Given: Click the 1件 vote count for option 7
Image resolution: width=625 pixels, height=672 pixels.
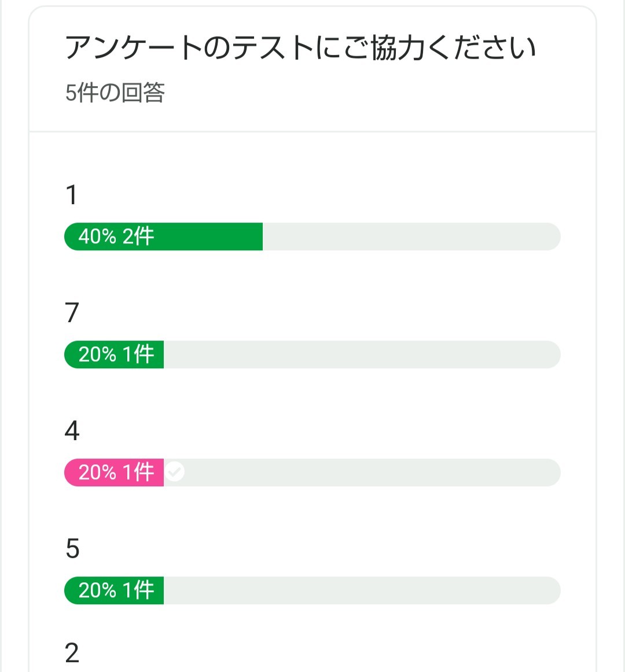Looking at the screenshot, I should 138,355.
